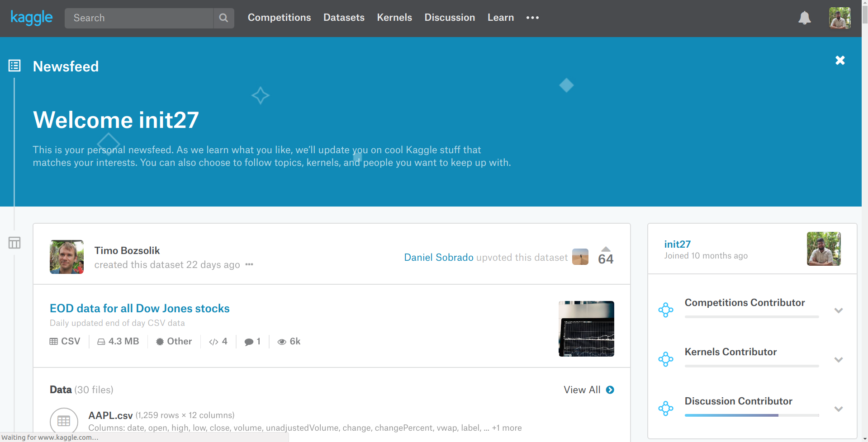Viewport: 868px width, 442px height.
Task: Expand the Kernels Contributor section
Action: click(x=838, y=360)
